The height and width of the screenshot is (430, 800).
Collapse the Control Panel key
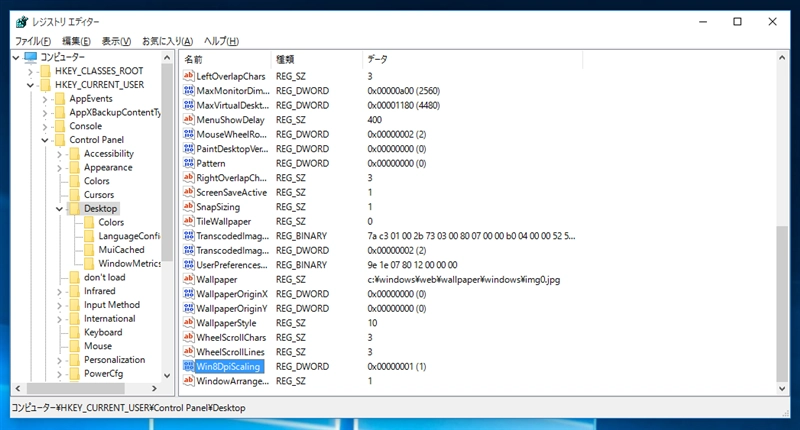45,140
